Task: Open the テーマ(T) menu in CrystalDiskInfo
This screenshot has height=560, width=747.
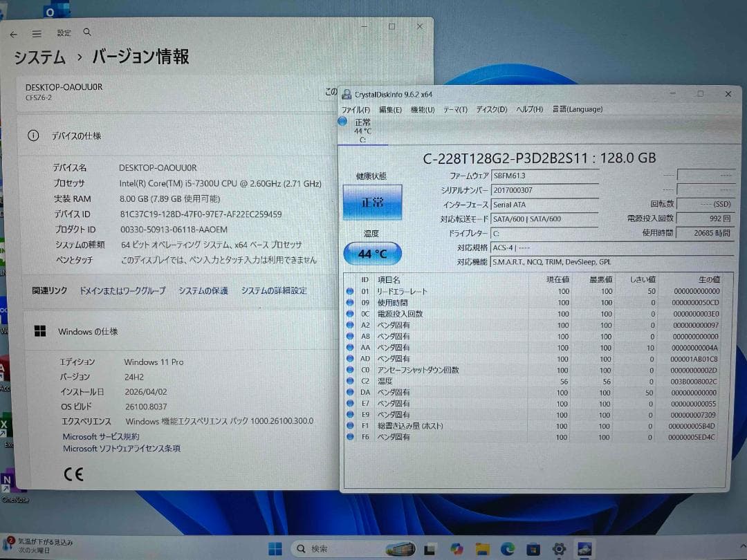Action: [x=453, y=109]
